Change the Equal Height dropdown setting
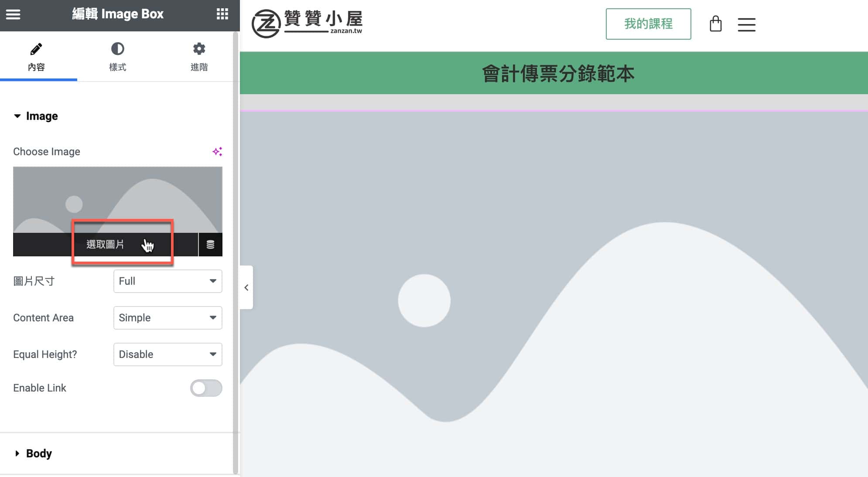Image resolution: width=868 pixels, height=477 pixels. click(x=167, y=354)
